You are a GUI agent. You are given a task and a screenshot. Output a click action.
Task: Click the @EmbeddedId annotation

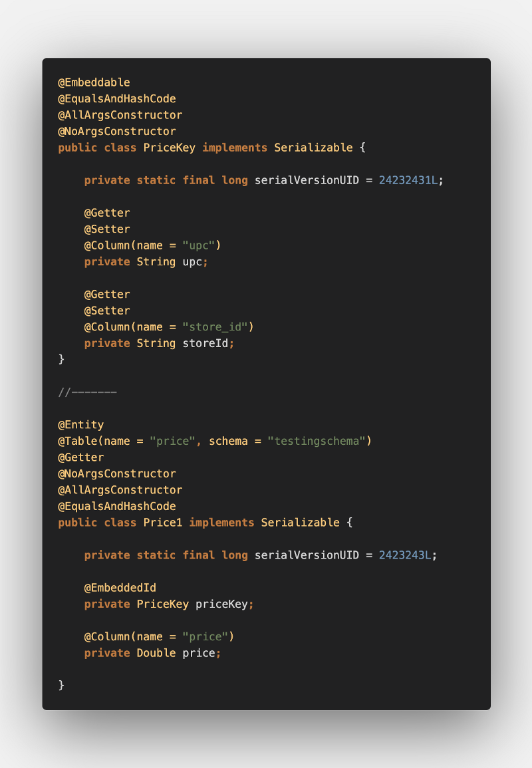(120, 588)
